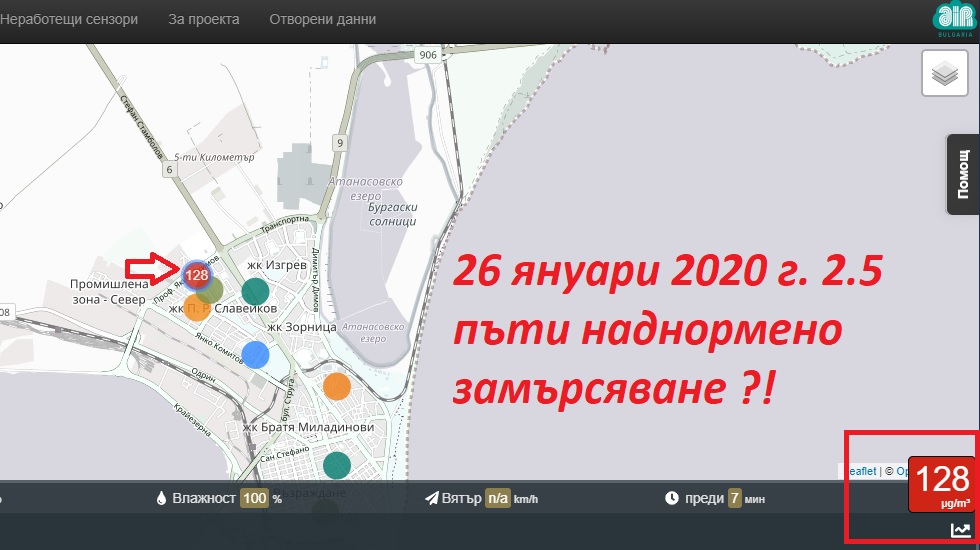Open the За проекта page
The height and width of the screenshot is (550, 980).
point(204,19)
